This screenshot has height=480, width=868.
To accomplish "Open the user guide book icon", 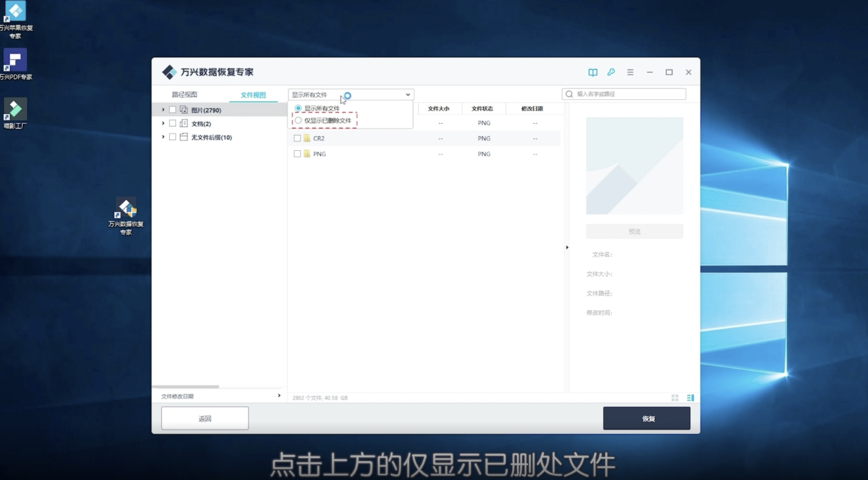I will point(593,73).
